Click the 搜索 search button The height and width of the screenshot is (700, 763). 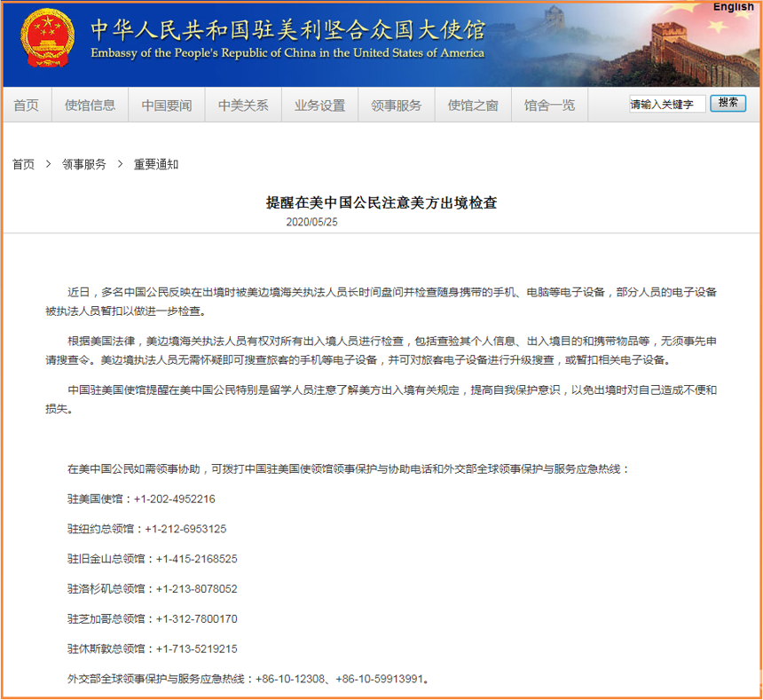point(728,103)
